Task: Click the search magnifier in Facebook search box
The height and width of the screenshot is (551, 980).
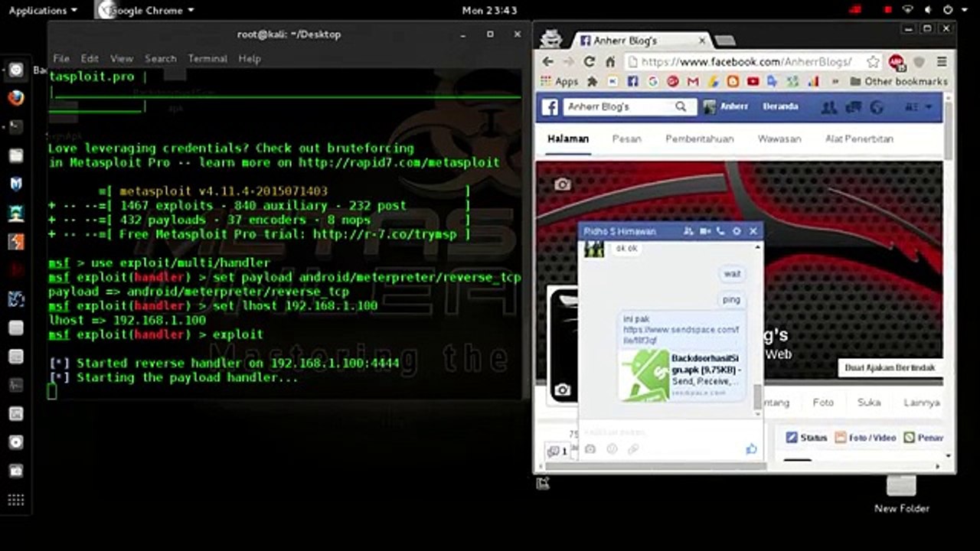Action: click(x=681, y=107)
